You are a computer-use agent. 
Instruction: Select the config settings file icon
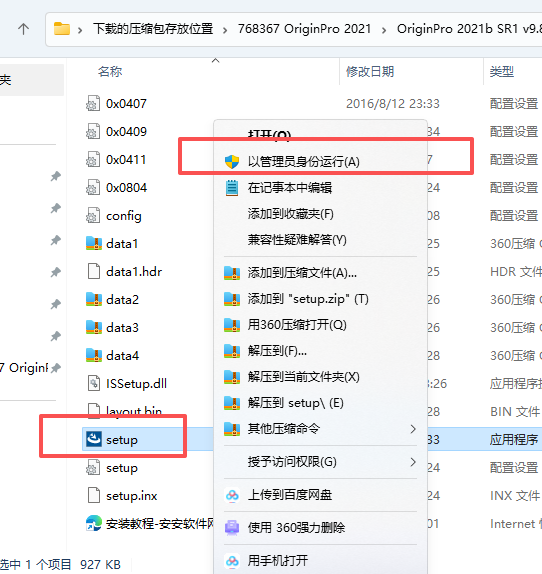click(x=93, y=216)
